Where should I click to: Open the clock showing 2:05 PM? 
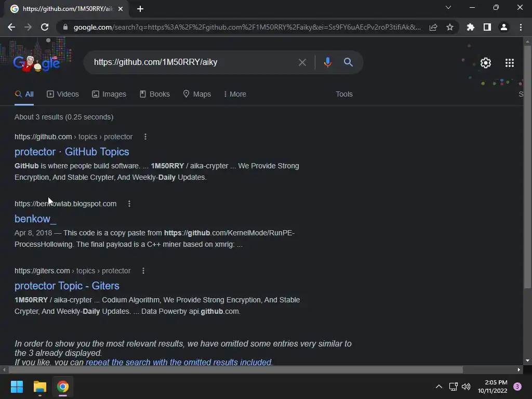click(x=493, y=387)
